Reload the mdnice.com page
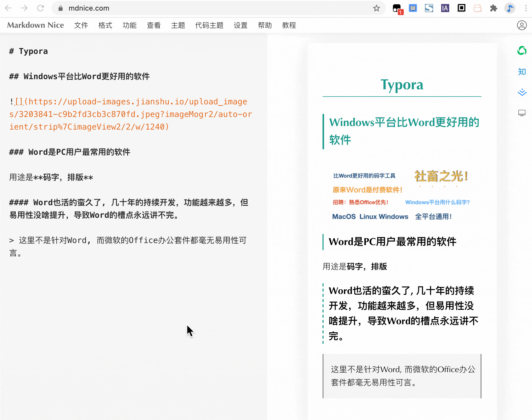Viewport: 532px width, 420px height. [41, 8]
